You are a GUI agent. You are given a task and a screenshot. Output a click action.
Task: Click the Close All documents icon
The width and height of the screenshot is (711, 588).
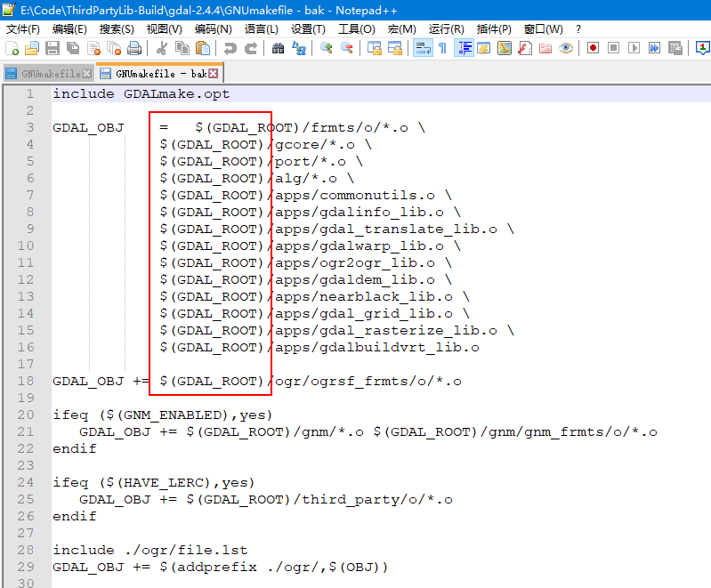click(x=114, y=48)
